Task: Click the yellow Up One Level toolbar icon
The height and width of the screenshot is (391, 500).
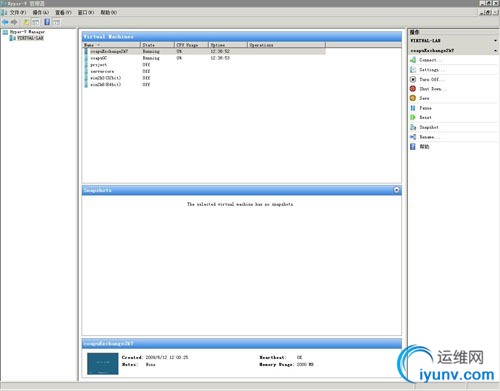Action: (26, 22)
